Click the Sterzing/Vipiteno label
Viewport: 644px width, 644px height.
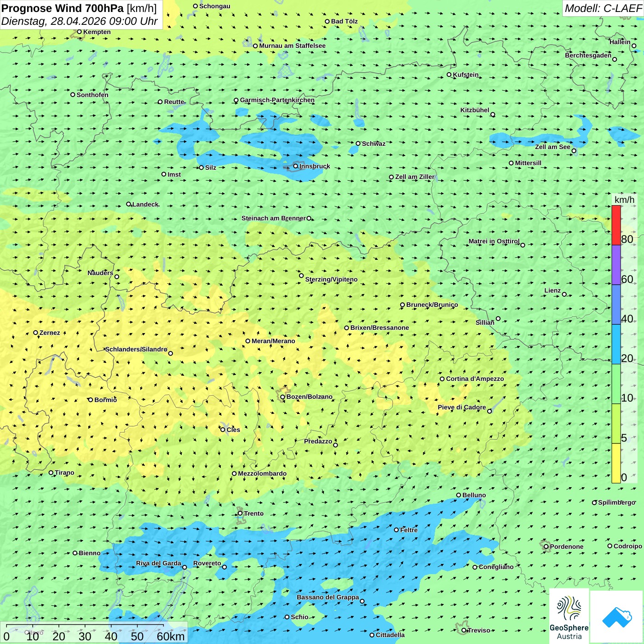[x=331, y=279]
